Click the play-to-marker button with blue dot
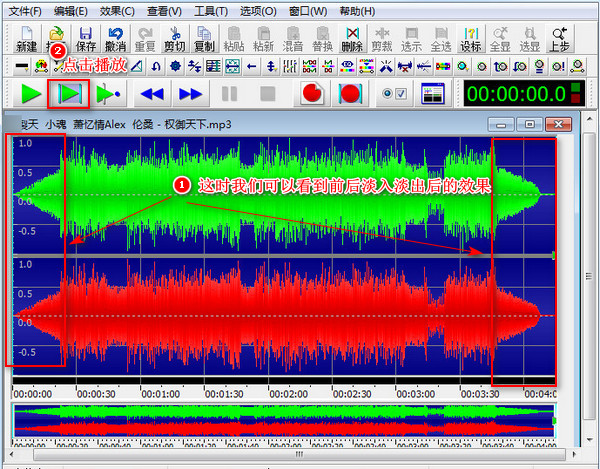Image resolution: width=600 pixels, height=469 pixels. click(x=108, y=94)
